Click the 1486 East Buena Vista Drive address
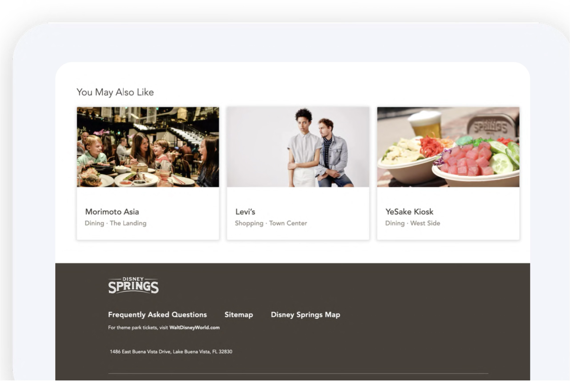Screen dimensions: 570x392 (171, 352)
